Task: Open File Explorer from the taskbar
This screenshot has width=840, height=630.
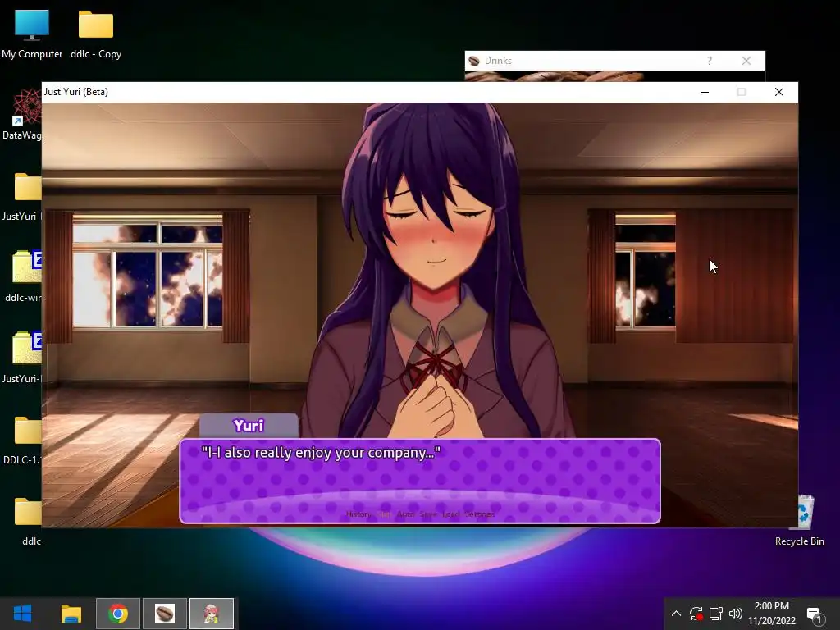Action: [71, 614]
